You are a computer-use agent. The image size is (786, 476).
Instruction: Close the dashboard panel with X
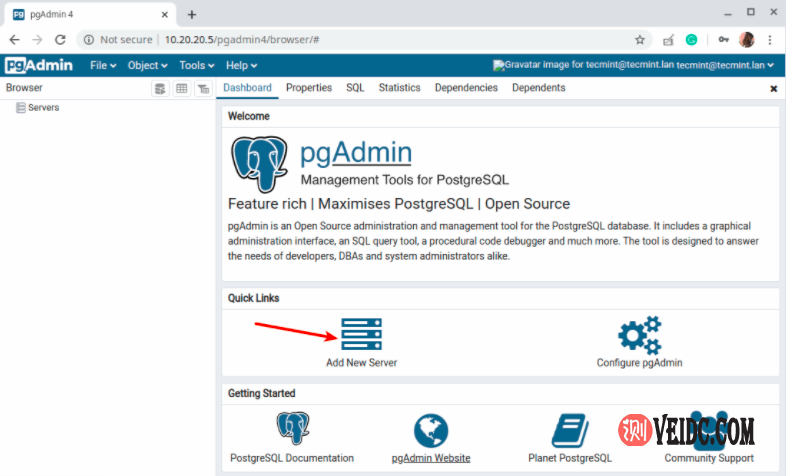pos(773,89)
